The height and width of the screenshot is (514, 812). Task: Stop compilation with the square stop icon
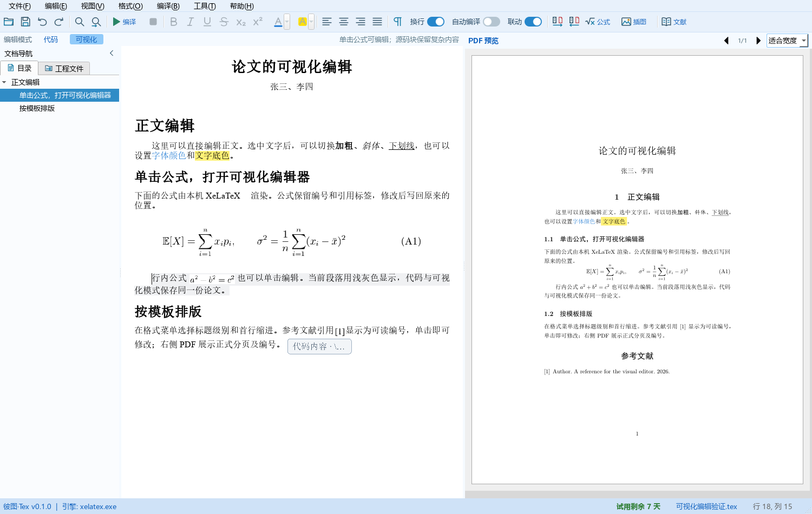pyautogui.click(x=153, y=22)
